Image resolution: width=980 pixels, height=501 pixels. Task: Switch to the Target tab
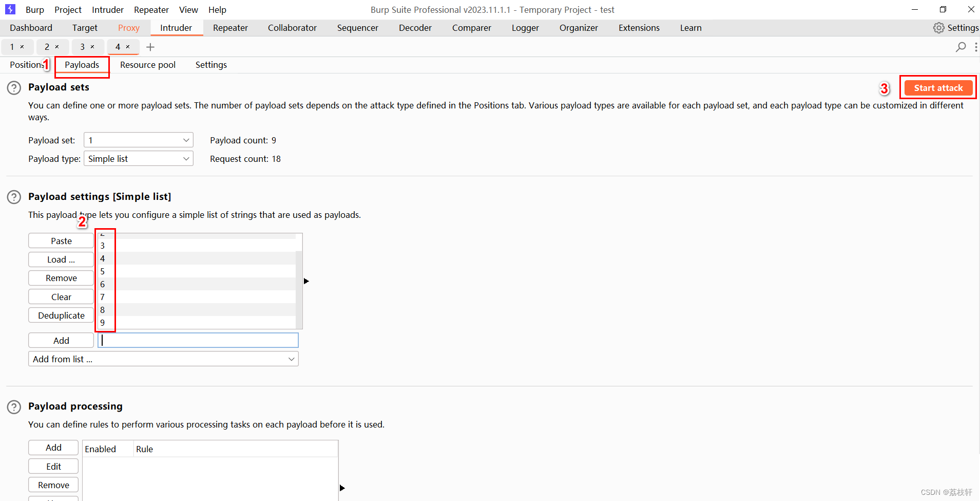tap(85, 28)
